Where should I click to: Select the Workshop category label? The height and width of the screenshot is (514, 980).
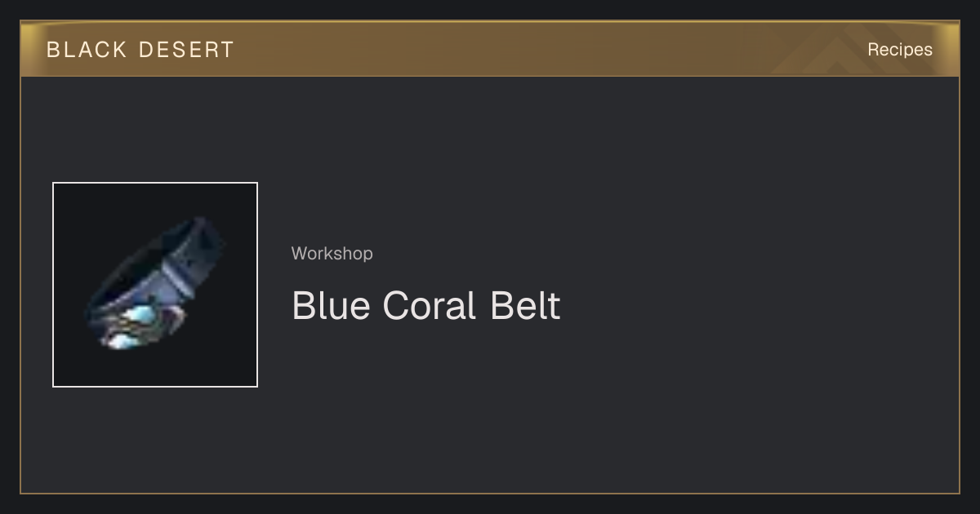click(x=332, y=254)
